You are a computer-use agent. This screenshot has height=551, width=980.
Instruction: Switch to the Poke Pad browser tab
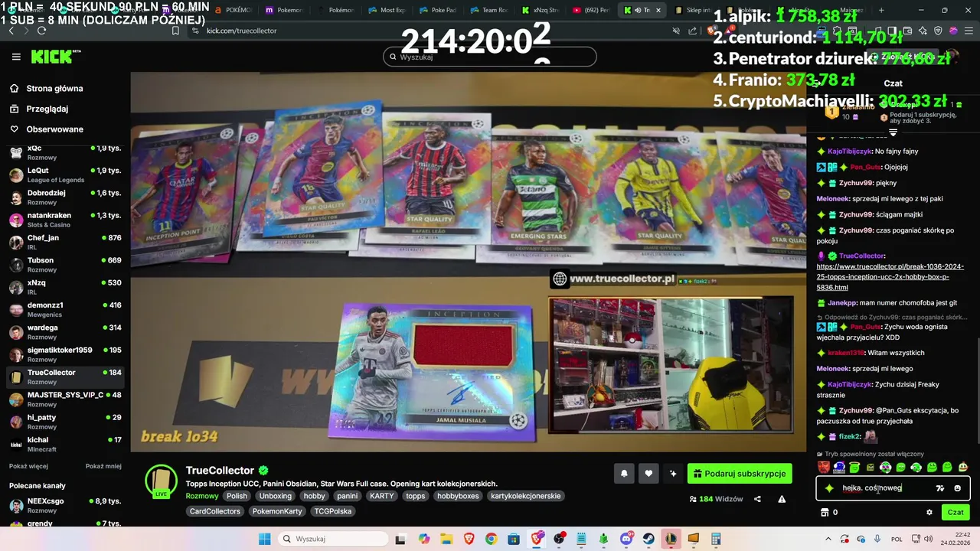pyautogui.click(x=438, y=10)
